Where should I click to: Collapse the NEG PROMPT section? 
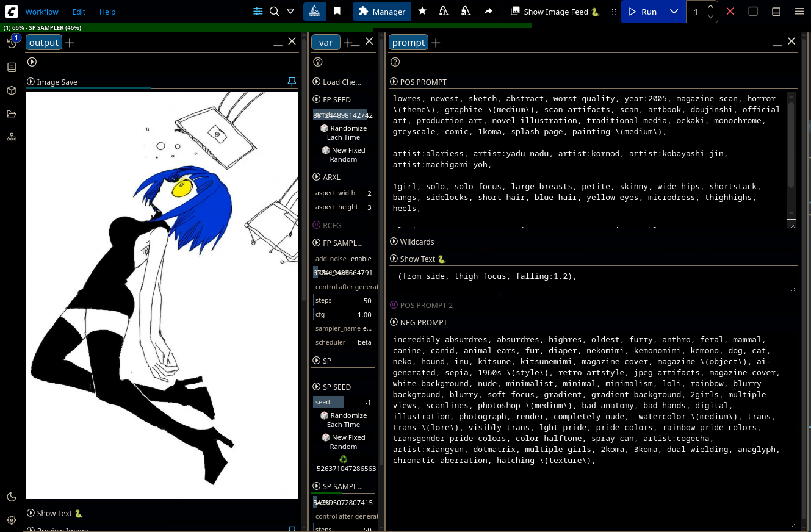coord(394,322)
